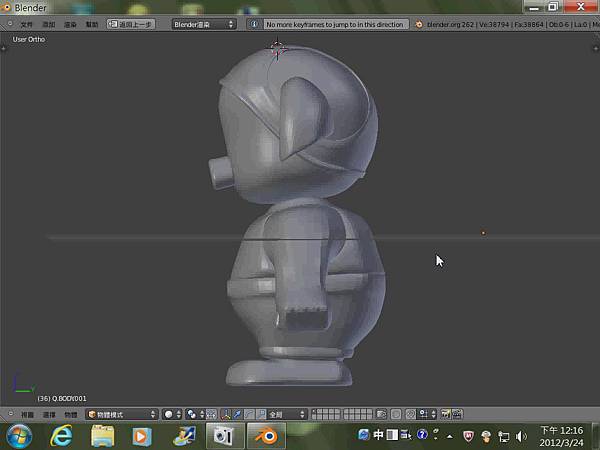Click the clock showing 下午 12:16

pos(561,436)
